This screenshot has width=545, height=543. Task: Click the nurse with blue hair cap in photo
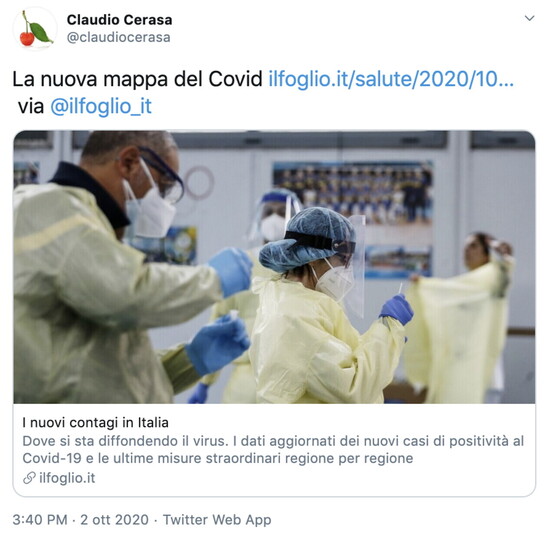coord(327,306)
